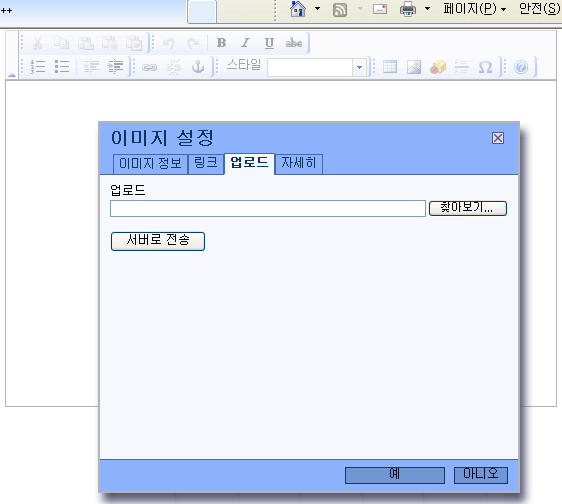This screenshot has height=504, width=562.
Task: Insert a bulleted list
Action: coord(62,67)
